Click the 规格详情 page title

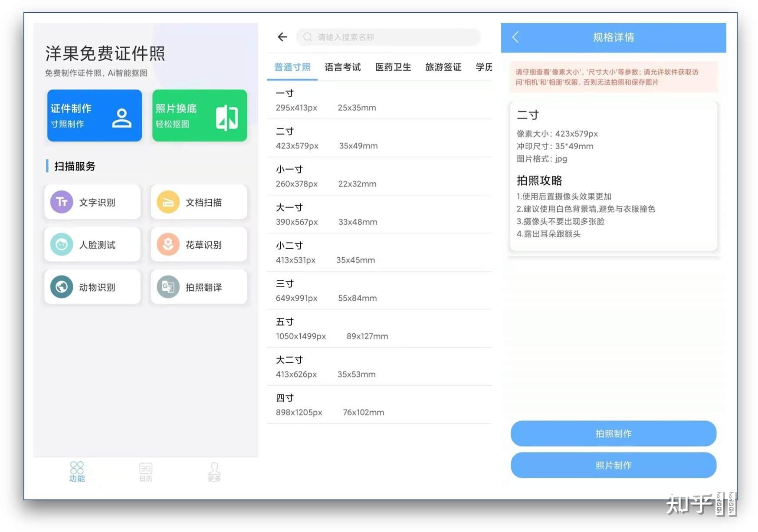click(x=614, y=37)
